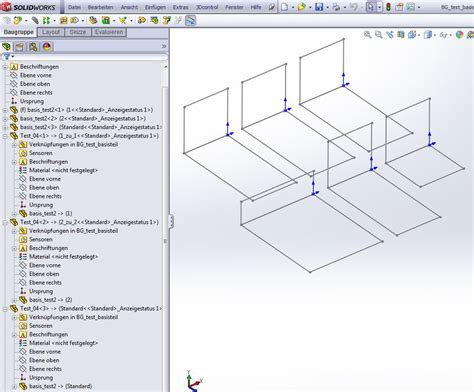This screenshot has width=474, height=392.
Task: Select top-level Ursprung origin item
Action: (x=32, y=101)
